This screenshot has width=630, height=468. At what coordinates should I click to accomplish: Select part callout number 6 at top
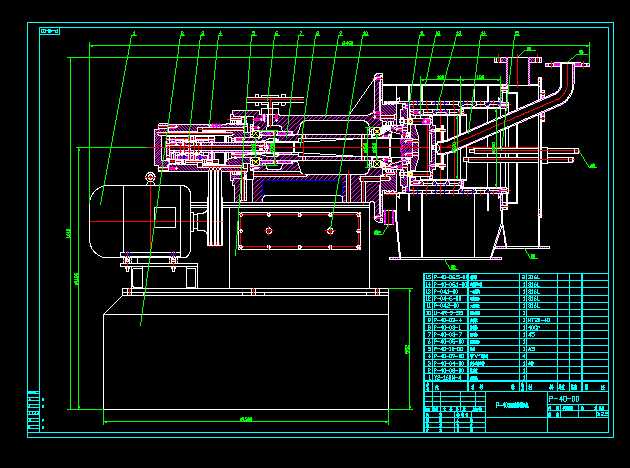(277, 34)
